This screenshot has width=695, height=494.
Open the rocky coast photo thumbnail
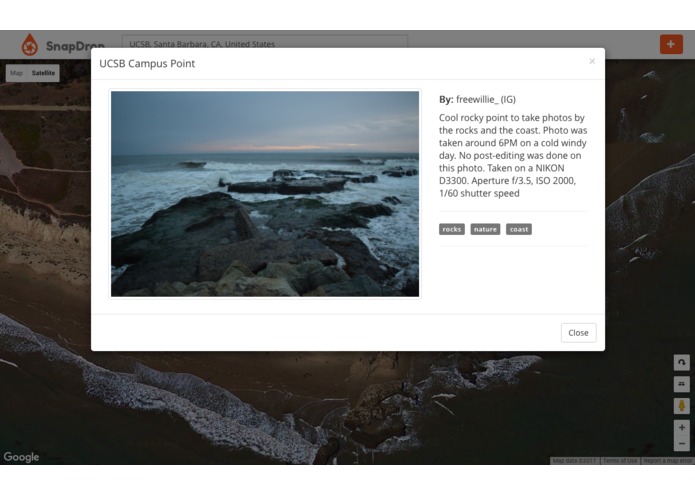(265, 194)
